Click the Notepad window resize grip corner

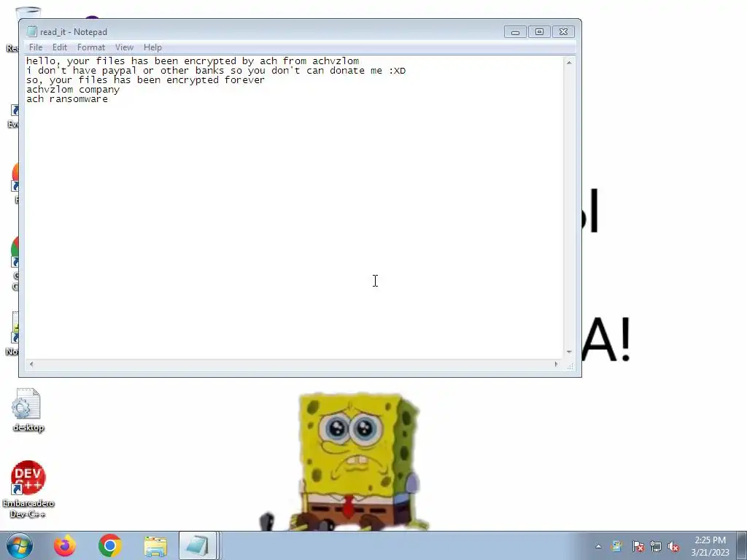[570, 366]
